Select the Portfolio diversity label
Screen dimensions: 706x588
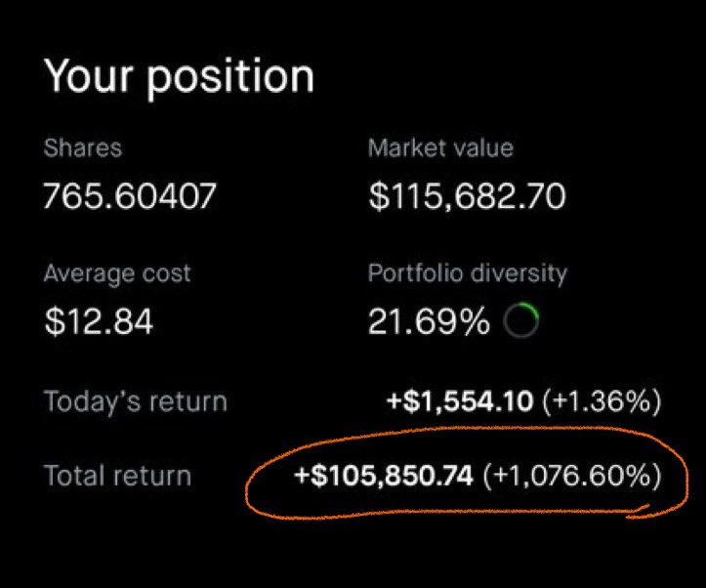[467, 273]
